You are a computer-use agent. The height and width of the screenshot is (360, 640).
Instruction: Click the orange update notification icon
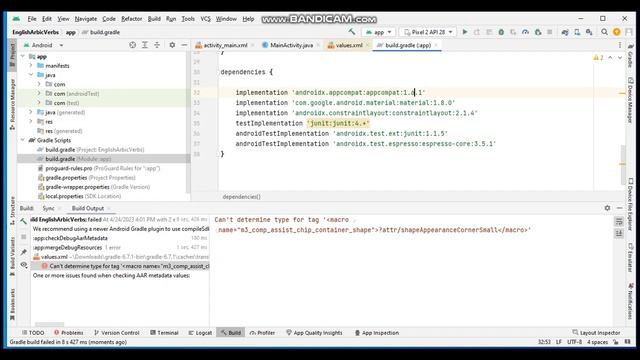click(617, 32)
